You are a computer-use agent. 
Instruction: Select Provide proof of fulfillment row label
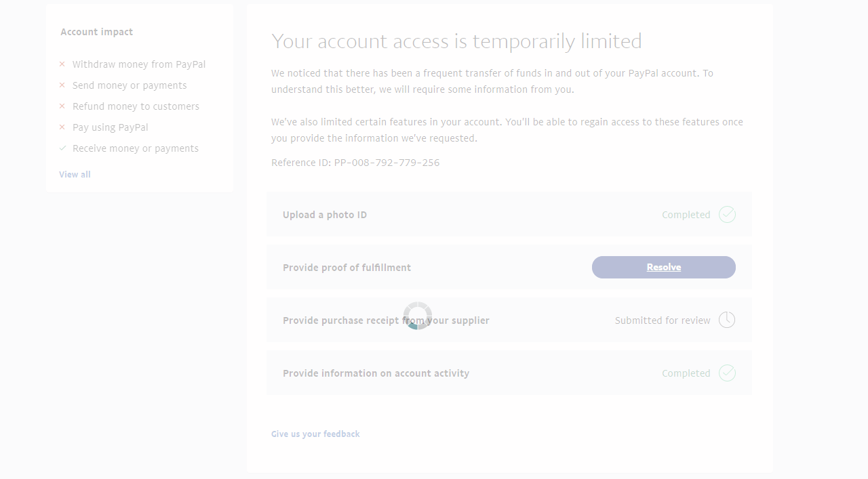coord(347,268)
